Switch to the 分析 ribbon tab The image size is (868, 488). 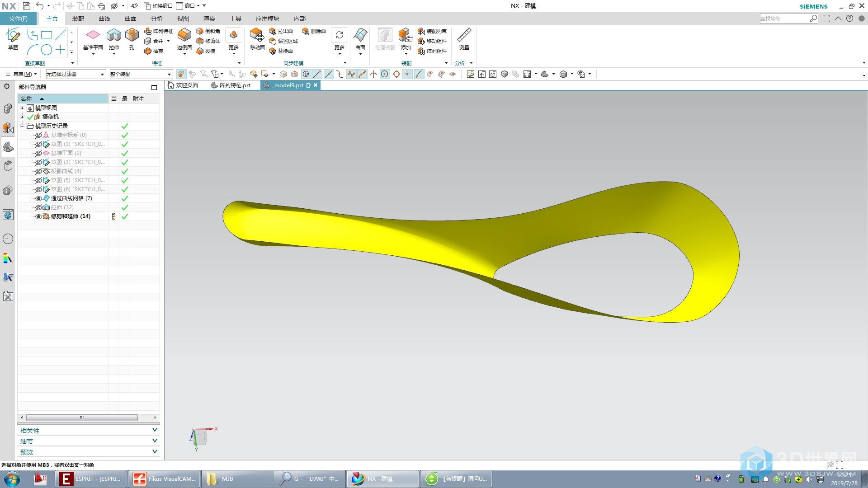[157, 19]
